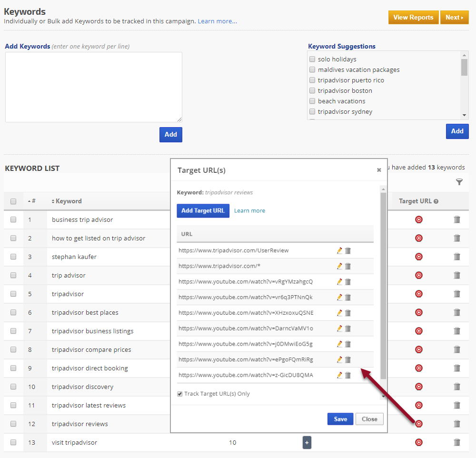
Task: Click the pencil edit icon for the tripadvisor.com/UserReview URL
Action: (339, 250)
